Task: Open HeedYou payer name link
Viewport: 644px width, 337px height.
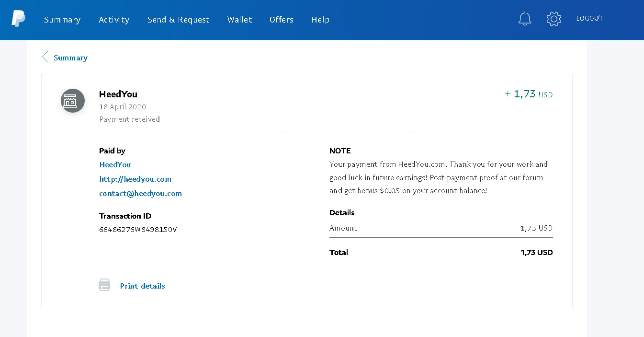Action: click(x=115, y=164)
